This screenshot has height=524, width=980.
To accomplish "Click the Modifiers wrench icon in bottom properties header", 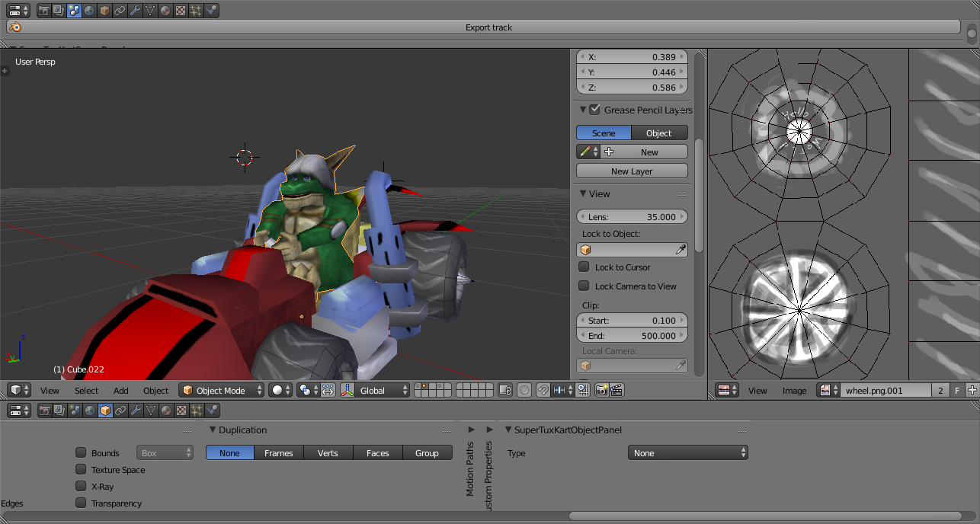I will (x=135, y=411).
